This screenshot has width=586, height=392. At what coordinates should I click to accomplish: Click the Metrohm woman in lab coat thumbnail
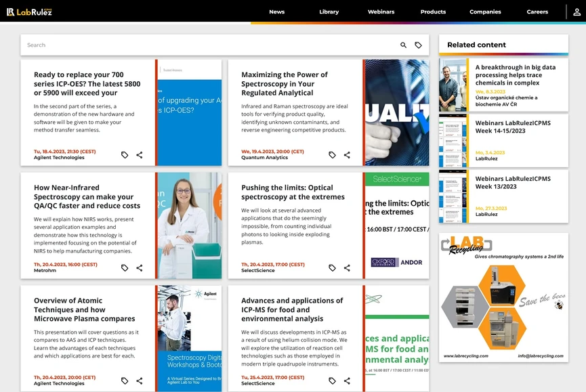[x=190, y=225]
